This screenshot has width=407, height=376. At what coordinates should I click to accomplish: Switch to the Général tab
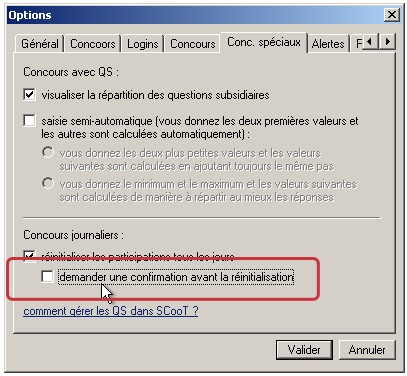click(40, 44)
